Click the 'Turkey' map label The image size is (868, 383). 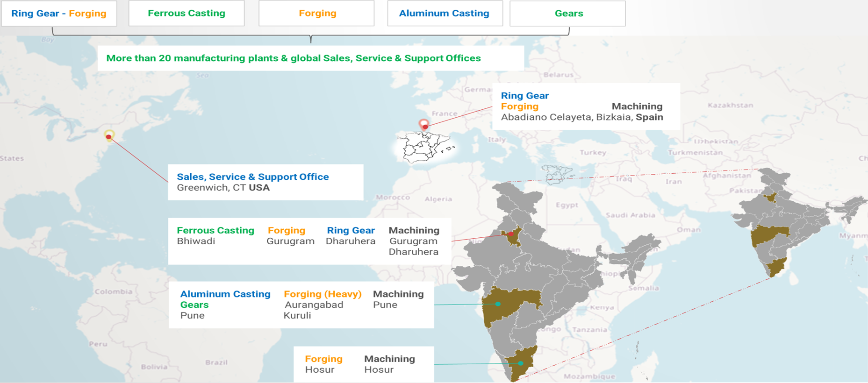point(593,152)
